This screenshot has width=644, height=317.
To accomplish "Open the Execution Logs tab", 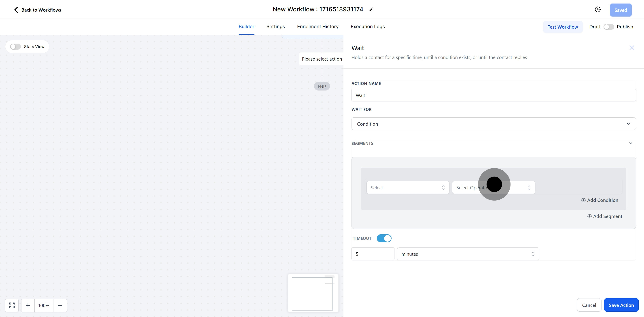I will pyautogui.click(x=367, y=27).
